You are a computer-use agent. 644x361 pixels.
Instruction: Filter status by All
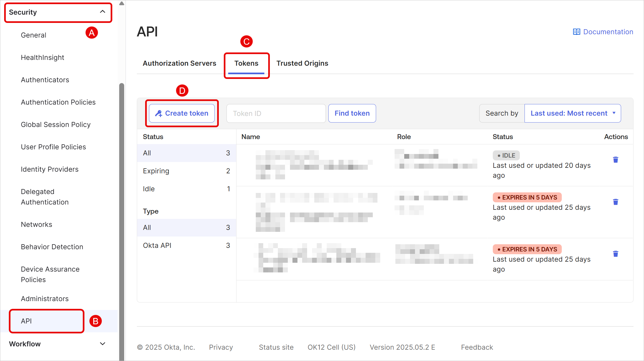coord(187,153)
